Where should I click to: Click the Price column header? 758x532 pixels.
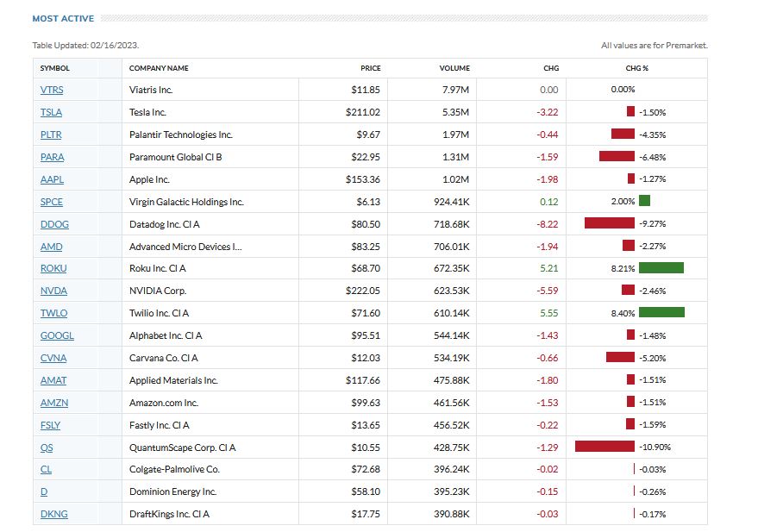371,68
